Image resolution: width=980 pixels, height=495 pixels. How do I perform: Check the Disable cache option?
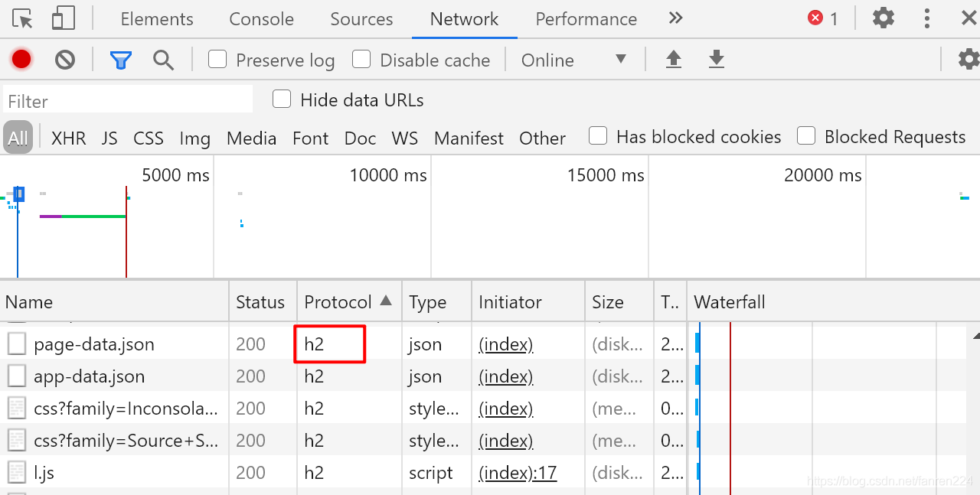pyautogui.click(x=361, y=59)
